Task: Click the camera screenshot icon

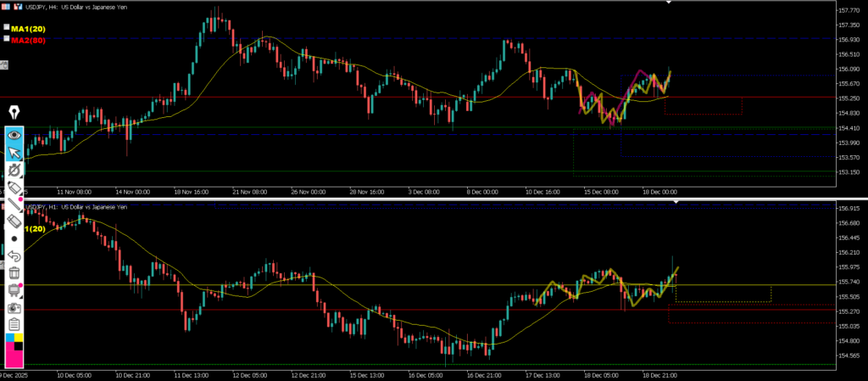Action: 14,307
